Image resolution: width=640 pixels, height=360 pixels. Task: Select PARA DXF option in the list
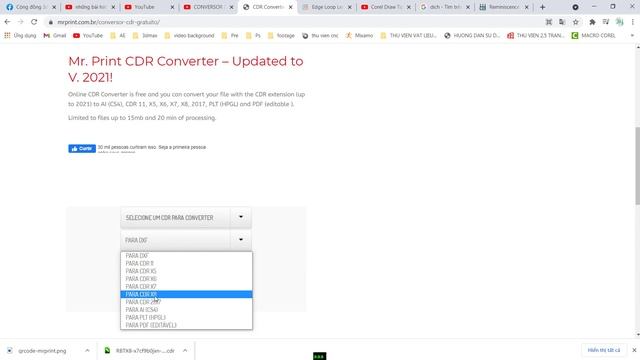187,256
